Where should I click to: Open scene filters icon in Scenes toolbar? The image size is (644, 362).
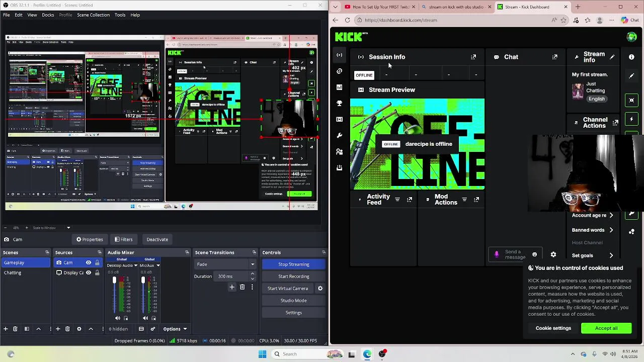tap(27, 329)
